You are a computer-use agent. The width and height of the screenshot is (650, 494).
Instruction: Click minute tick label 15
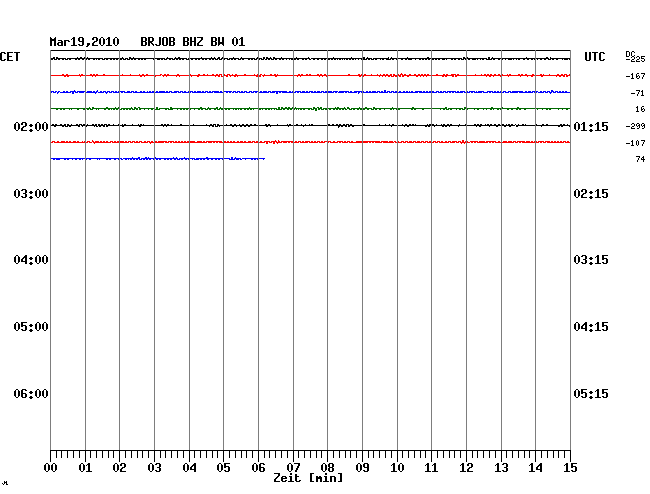[570, 467]
